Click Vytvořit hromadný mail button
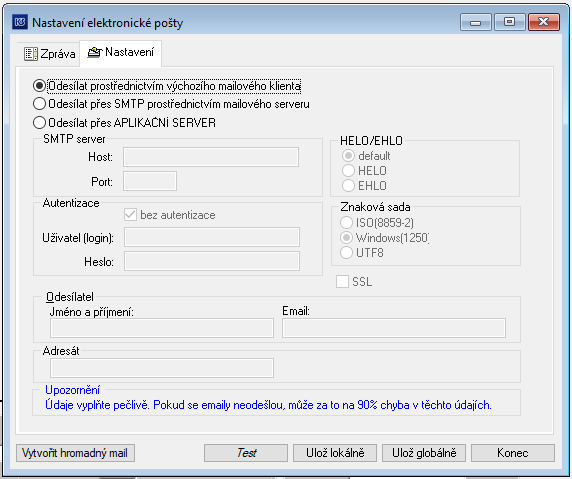This screenshot has width=572, height=479. tap(75, 453)
